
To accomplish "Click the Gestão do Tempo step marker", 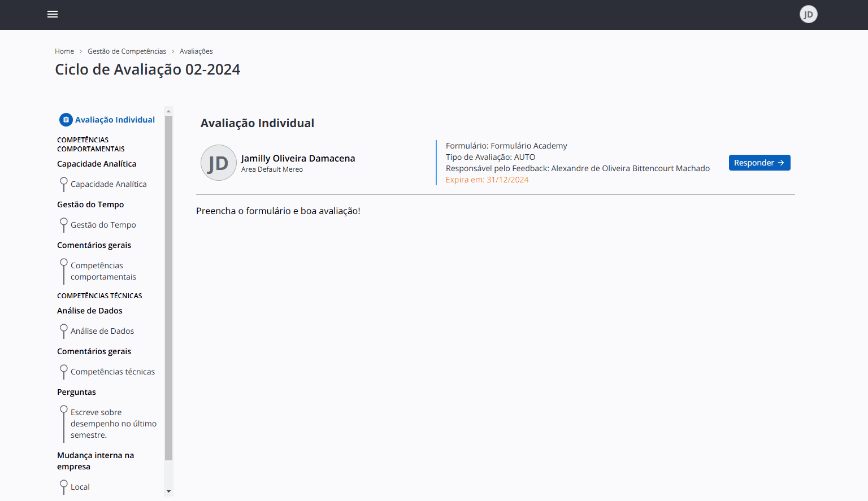I will (64, 223).
